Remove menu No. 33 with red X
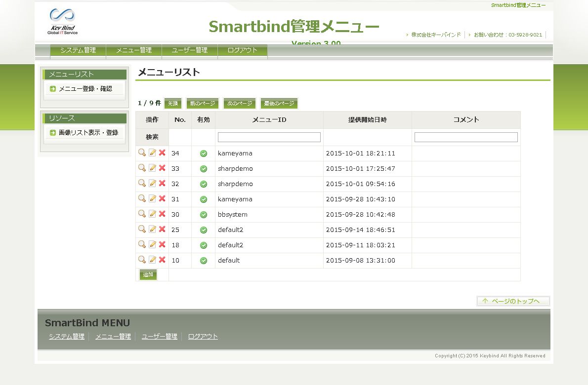Screen dimensions: 588x385 point(162,168)
